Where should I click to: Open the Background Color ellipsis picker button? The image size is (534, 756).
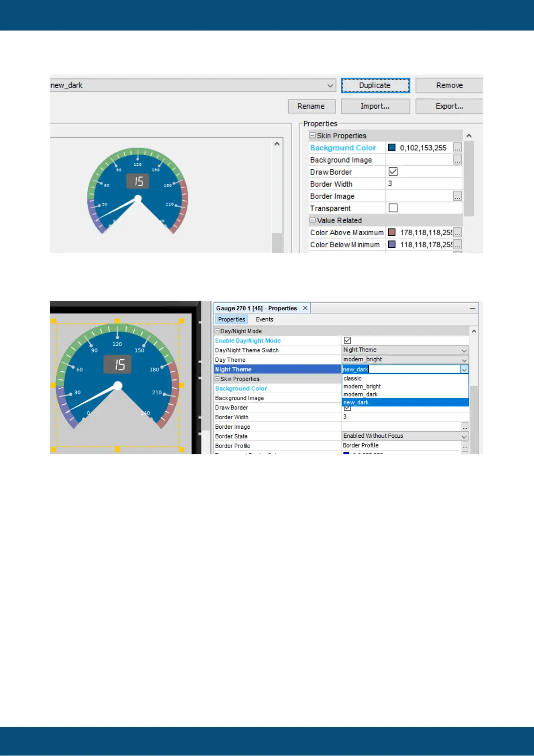tap(457, 148)
